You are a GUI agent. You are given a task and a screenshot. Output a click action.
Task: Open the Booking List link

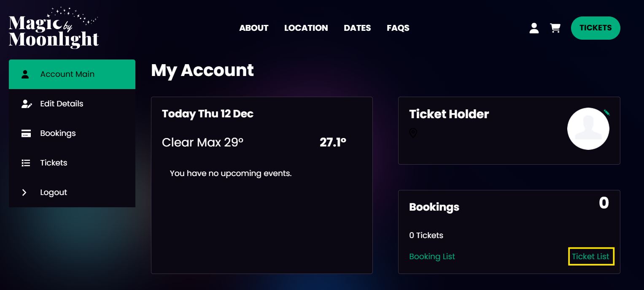pyautogui.click(x=432, y=256)
